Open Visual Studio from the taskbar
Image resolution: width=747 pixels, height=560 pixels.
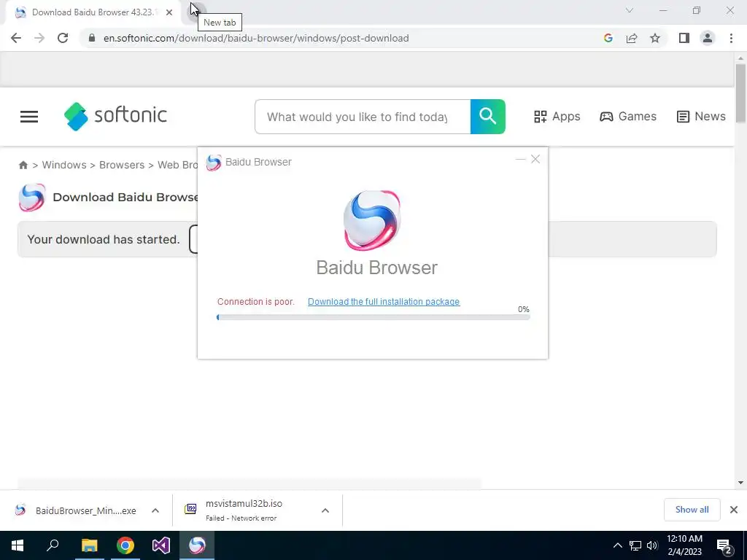tap(161, 545)
